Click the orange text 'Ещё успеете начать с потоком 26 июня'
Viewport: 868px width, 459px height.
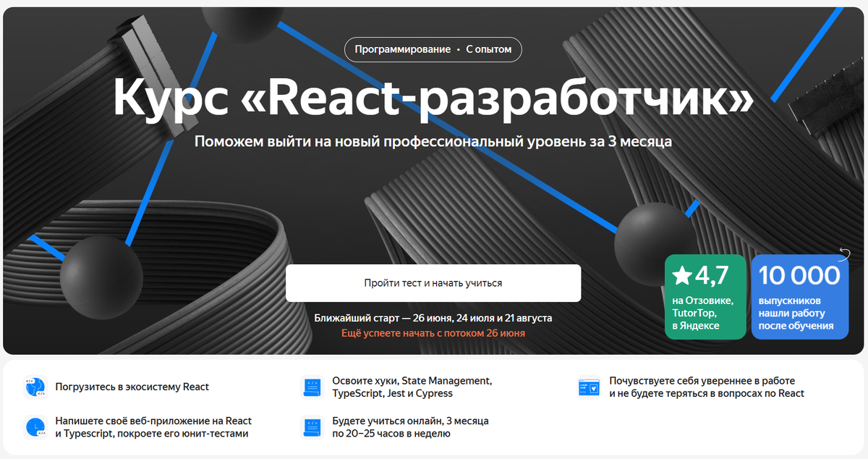point(433,333)
